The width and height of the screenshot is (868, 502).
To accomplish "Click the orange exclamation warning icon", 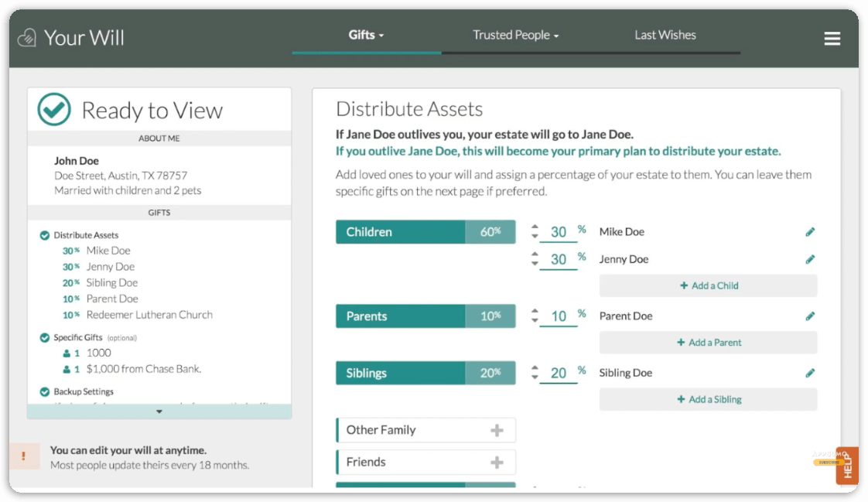I will (23, 456).
